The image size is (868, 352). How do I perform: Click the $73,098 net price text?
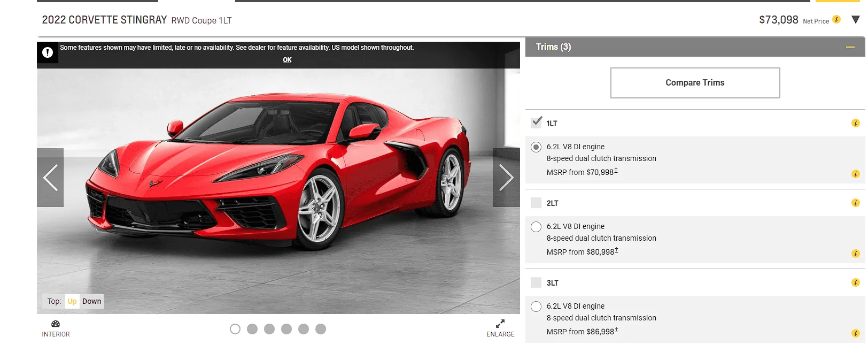point(778,20)
